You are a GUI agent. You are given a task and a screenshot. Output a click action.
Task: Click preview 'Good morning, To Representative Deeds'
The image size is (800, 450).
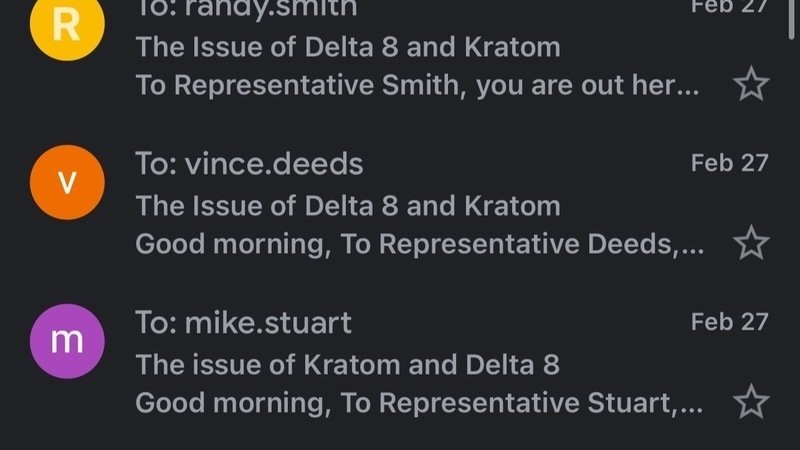pos(419,244)
